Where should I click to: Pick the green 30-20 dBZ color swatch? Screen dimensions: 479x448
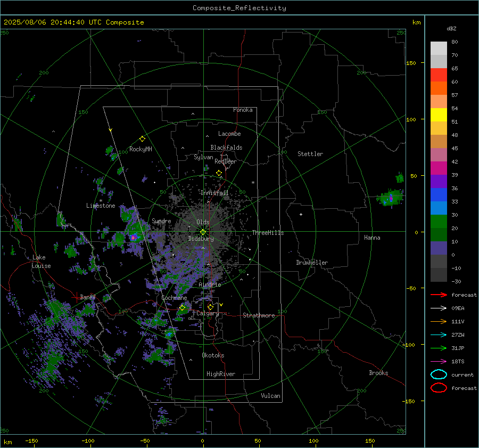click(x=439, y=222)
